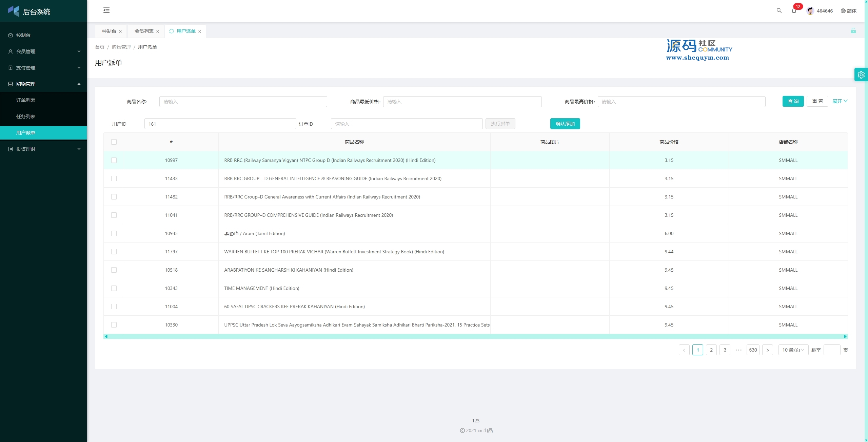
Task: Open 订单列表 in the sidebar
Action: [x=26, y=100]
